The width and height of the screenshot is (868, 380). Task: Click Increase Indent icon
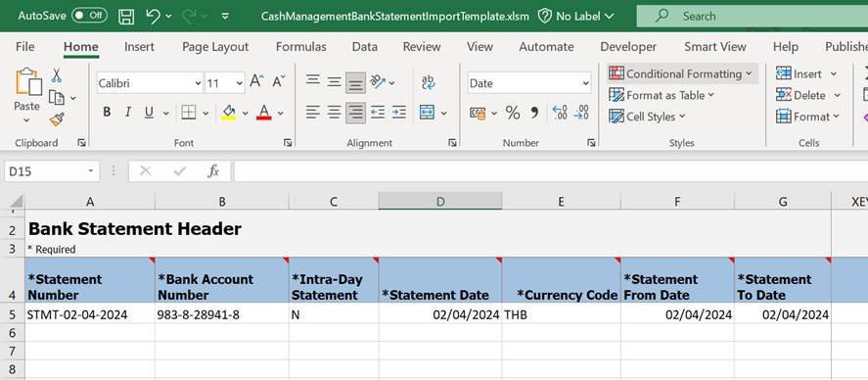click(399, 113)
